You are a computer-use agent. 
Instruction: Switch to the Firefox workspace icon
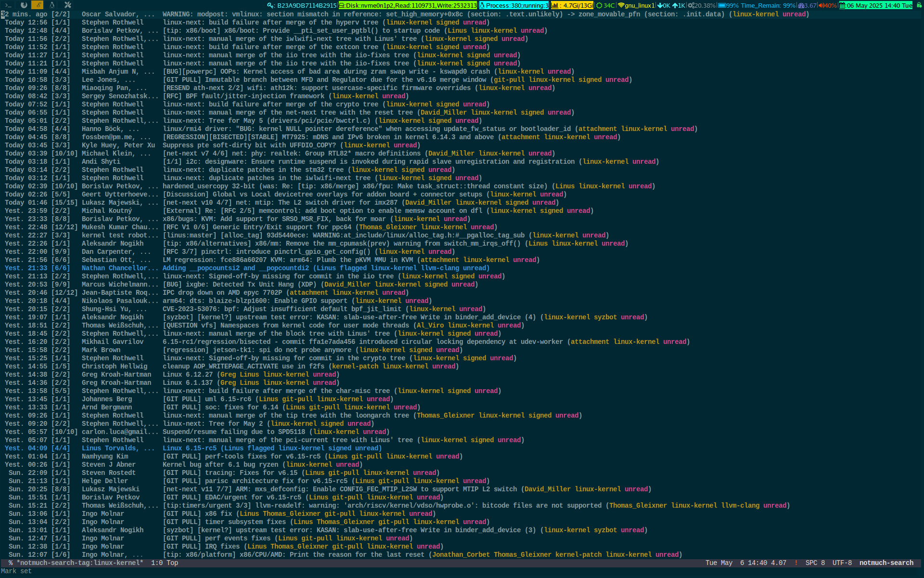pos(24,5)
